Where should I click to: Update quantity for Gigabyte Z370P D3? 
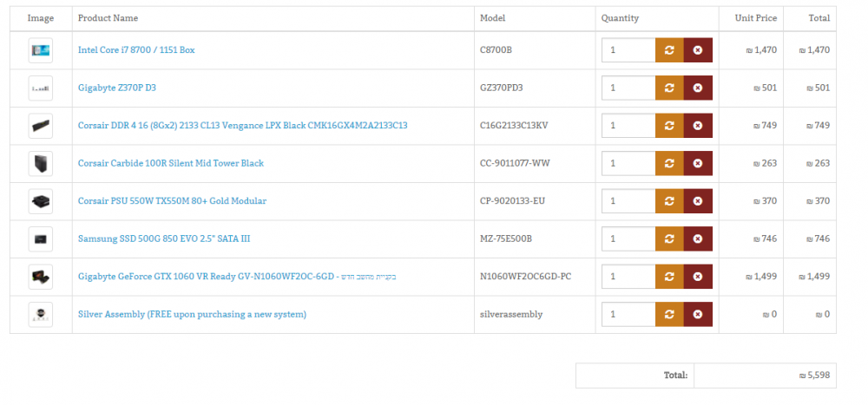[x=669, y=88]
